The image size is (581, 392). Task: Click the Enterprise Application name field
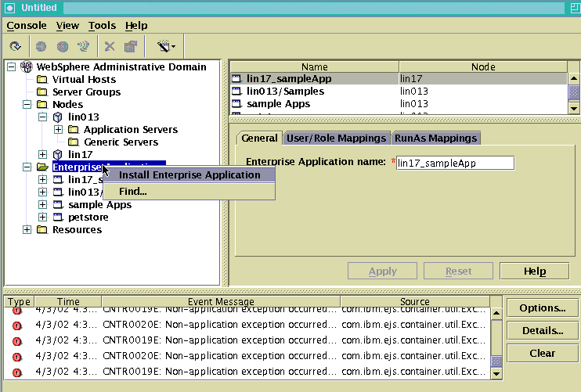tap(456, 163)
